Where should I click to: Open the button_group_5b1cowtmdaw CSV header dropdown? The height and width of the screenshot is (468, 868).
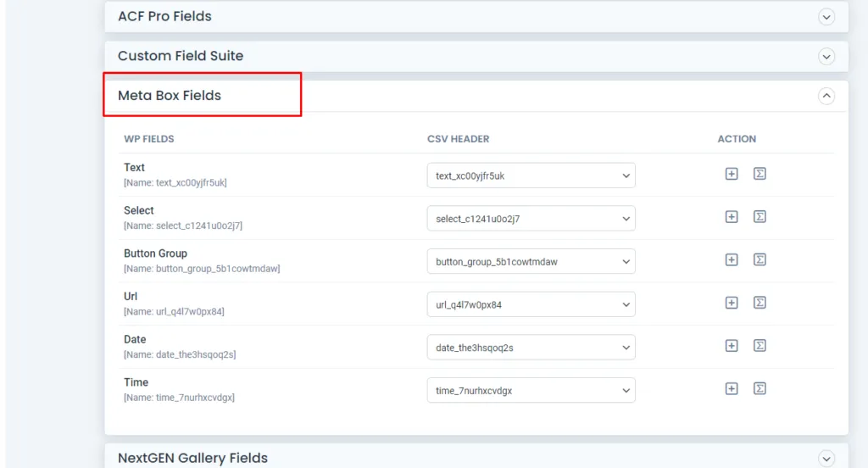531,261
